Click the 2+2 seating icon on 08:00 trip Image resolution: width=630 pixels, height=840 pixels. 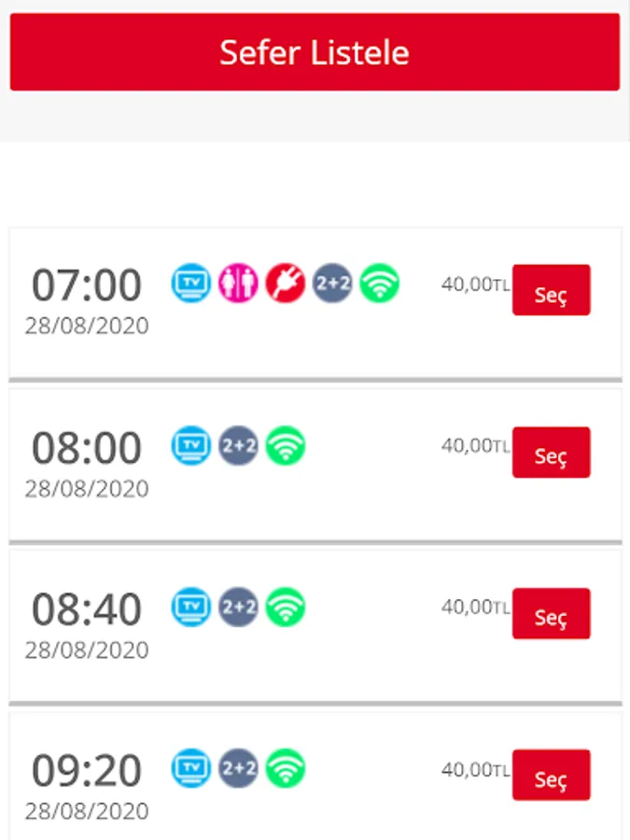point(238,445)
